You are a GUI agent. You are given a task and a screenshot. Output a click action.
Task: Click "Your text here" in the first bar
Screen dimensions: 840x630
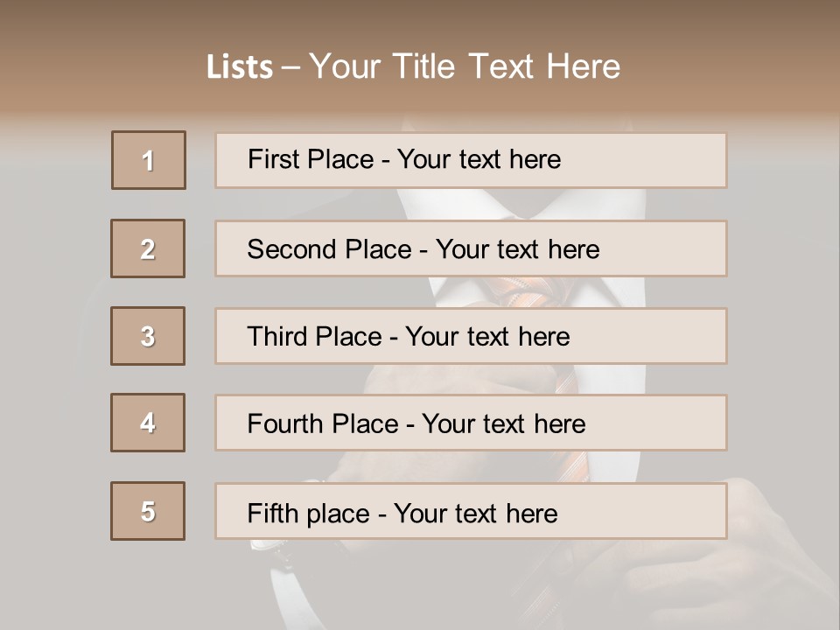pos(479,159)
